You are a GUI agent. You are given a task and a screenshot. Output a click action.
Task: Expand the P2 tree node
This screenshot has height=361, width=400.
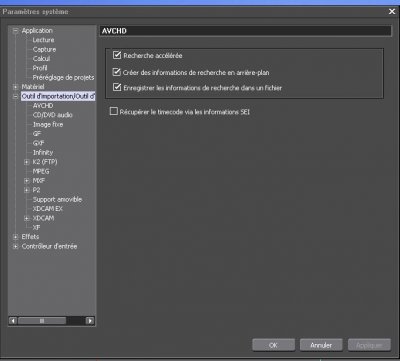coord(27,190)
